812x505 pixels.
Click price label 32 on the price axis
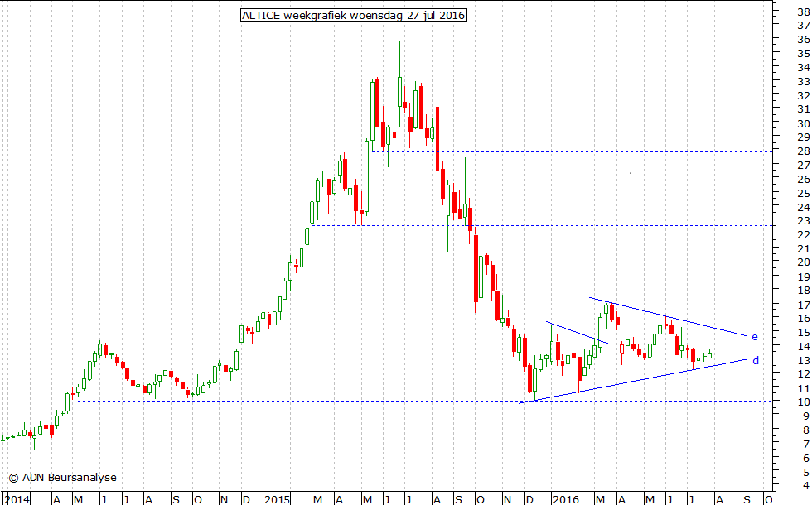804,96
